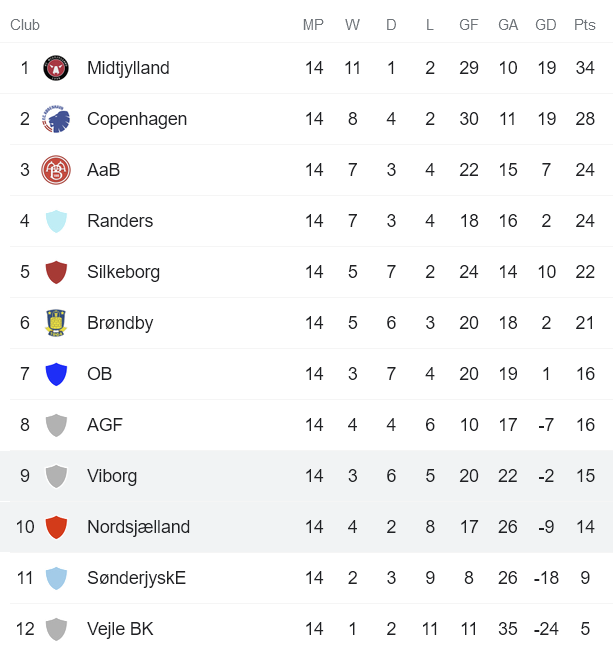Click the Nordsjælland orange shield icon
This screenshot has height=662, width=613.
pyautogui.click(x=56, y=527)
